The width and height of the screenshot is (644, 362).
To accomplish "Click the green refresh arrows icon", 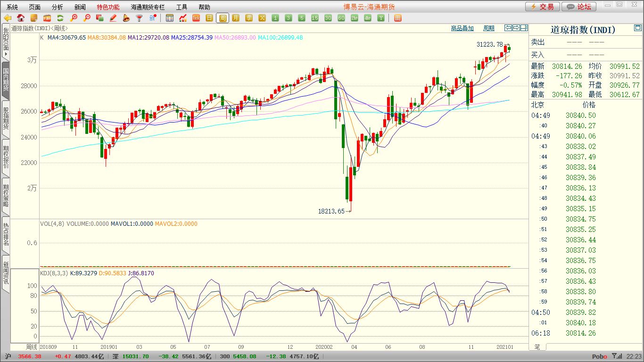I will coord(60,18).
